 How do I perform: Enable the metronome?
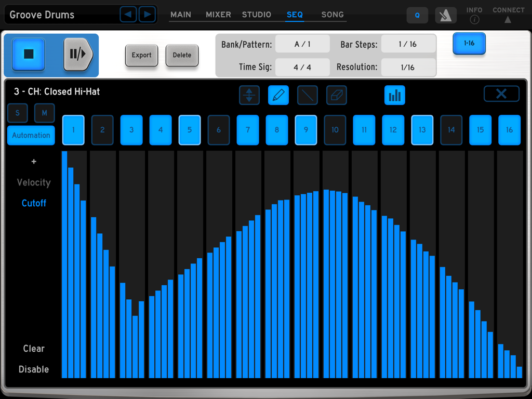tap(446, 15)
